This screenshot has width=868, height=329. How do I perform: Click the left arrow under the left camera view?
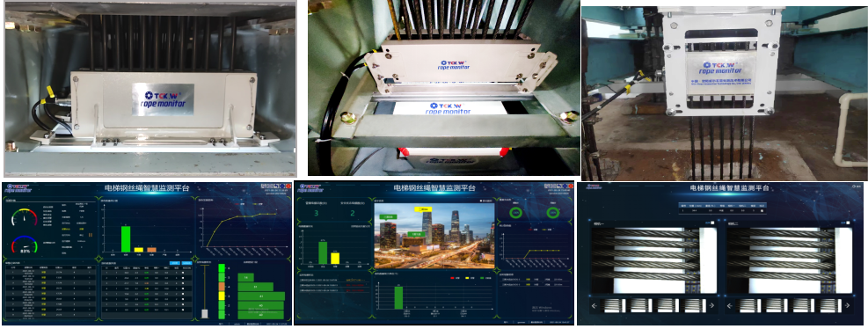click(x=594, y=305)
